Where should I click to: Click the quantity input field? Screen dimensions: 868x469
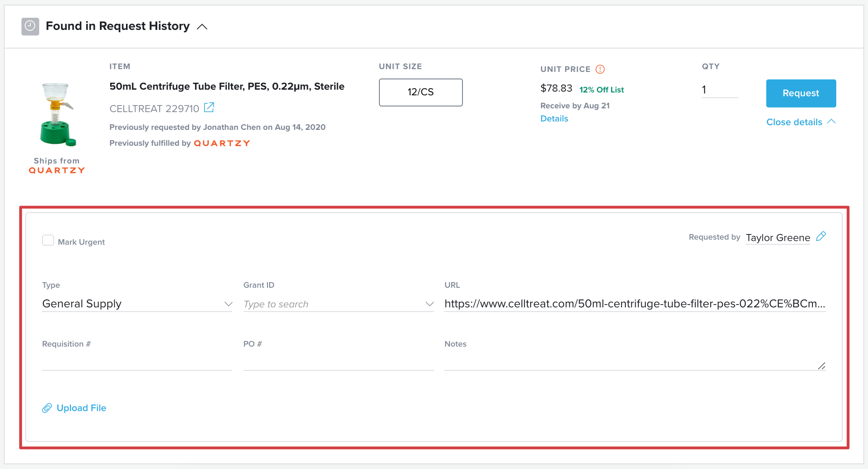pyautogui.click(x=720, y=90)
